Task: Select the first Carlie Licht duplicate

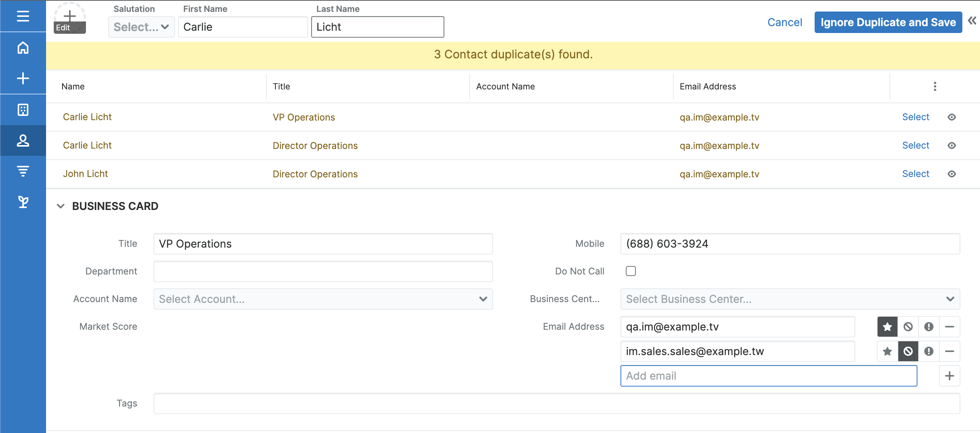Action: (916, 117)
